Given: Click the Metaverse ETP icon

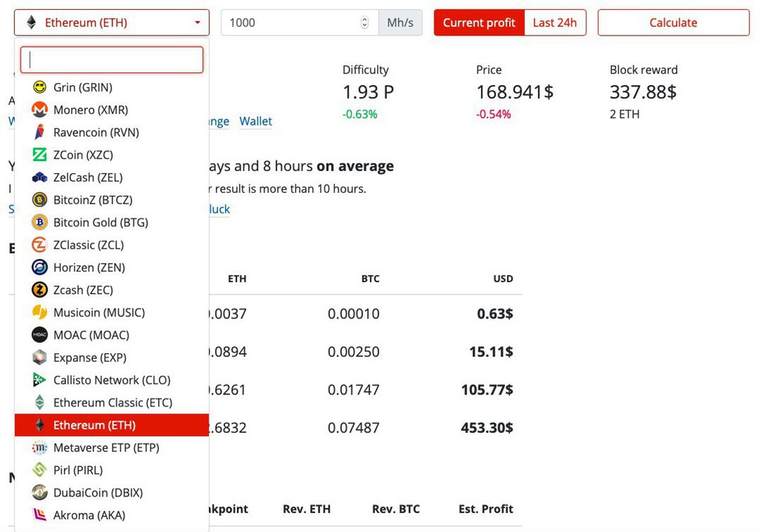Looking at the screenshot, I should coord(39,447).
